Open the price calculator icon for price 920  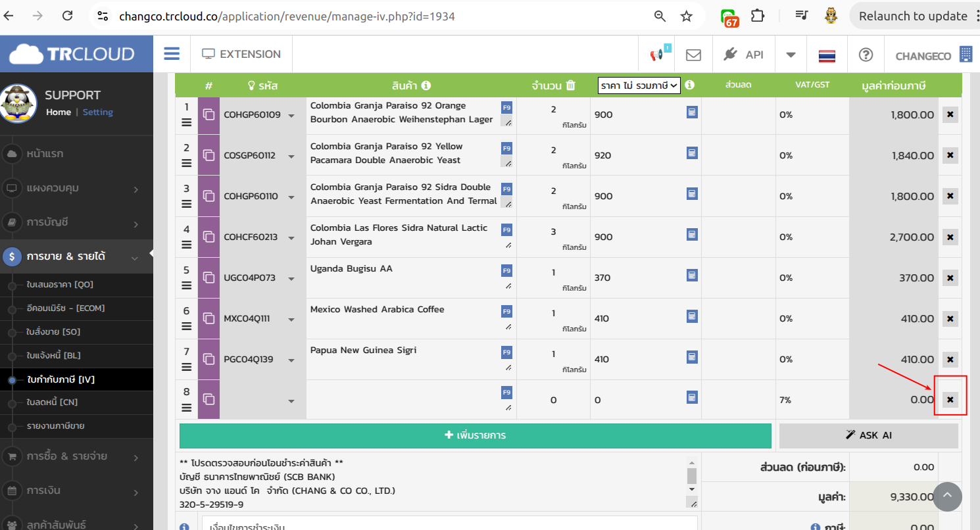[x=692, y=153]
